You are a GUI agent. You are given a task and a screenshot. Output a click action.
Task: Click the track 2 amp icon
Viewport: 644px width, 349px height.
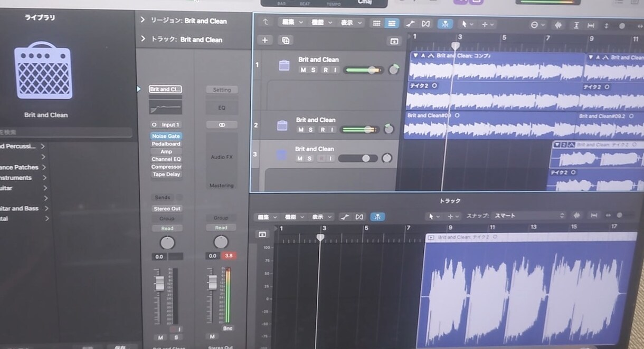(282, 125)
